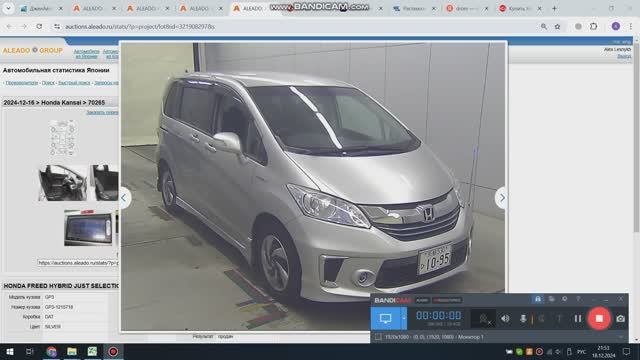Open the auction sheet thumbnail

click(62, 138)
